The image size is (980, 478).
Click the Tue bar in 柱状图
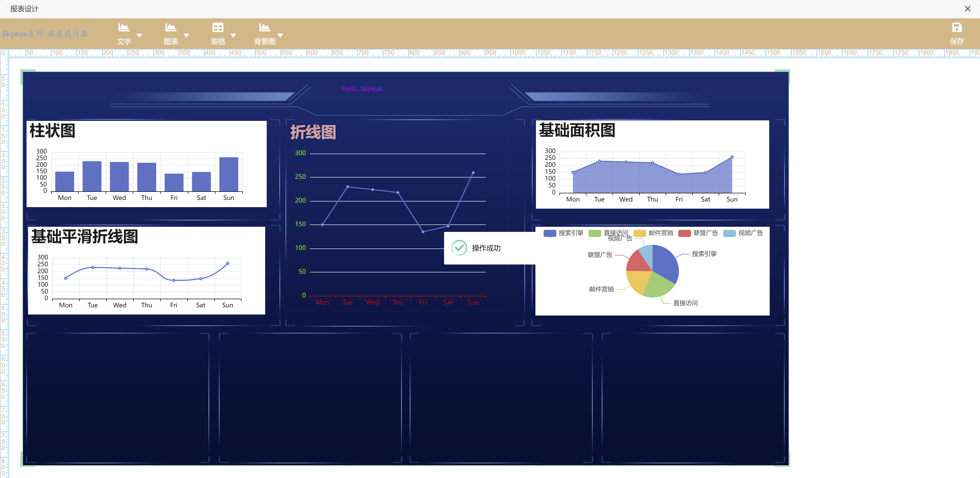pyautogui.click(x=92, y=176)
